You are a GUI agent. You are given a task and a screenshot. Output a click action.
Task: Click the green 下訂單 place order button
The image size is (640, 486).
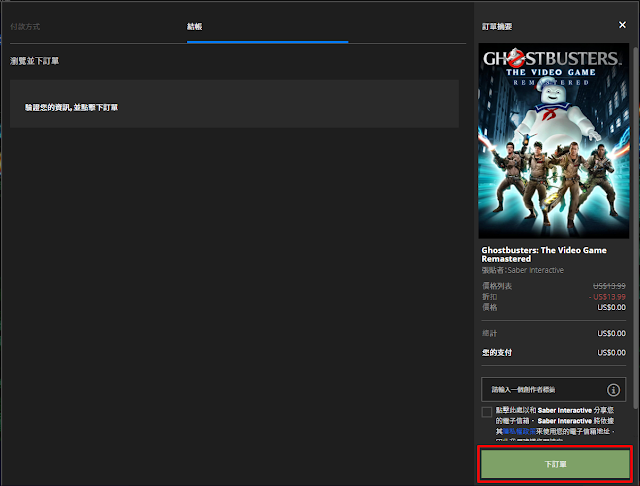coord(555,464)
